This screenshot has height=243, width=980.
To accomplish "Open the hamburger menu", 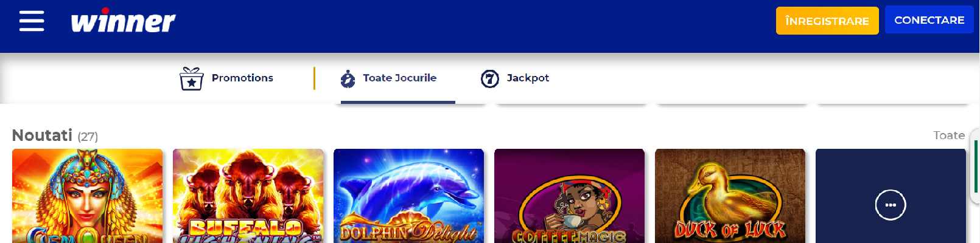I will [x=32, y=21].
